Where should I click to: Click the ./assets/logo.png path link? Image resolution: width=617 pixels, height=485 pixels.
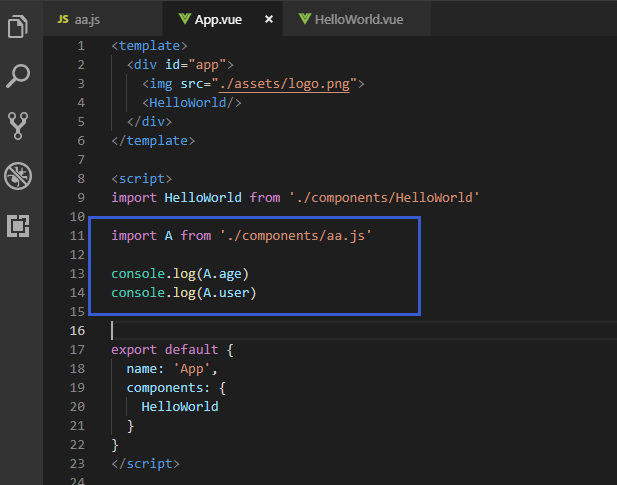284,84
